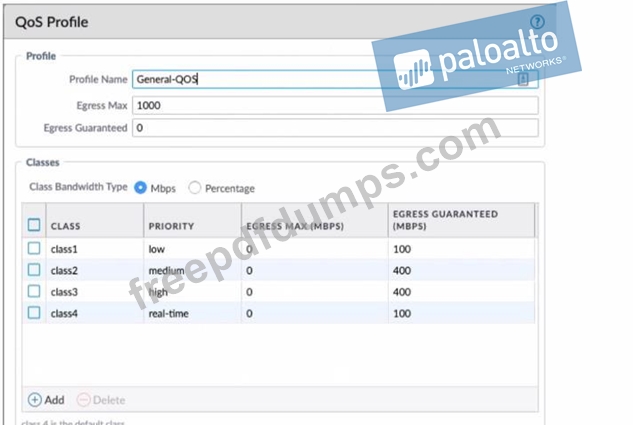Check the class1 row checkbox
This screenshot has height=425, width=633.
coord(35,248)
